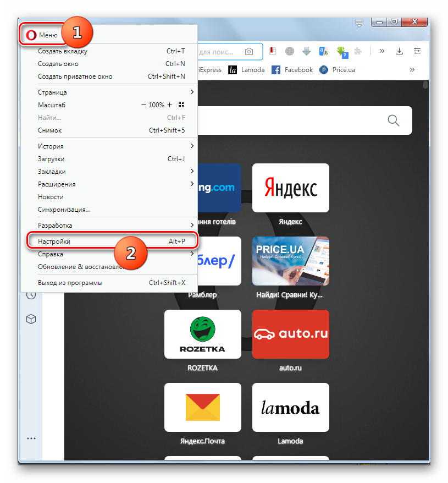Click the camera snapshot icon in address bar
Image resolution: width=448 pixels, height=483 pixels.
point(249,52)
